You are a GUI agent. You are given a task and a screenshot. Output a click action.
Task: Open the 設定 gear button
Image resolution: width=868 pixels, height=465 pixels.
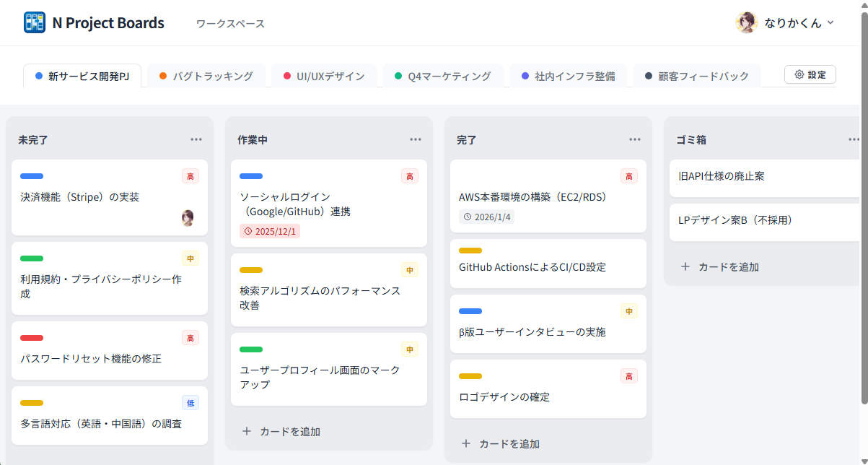(810, 74)
